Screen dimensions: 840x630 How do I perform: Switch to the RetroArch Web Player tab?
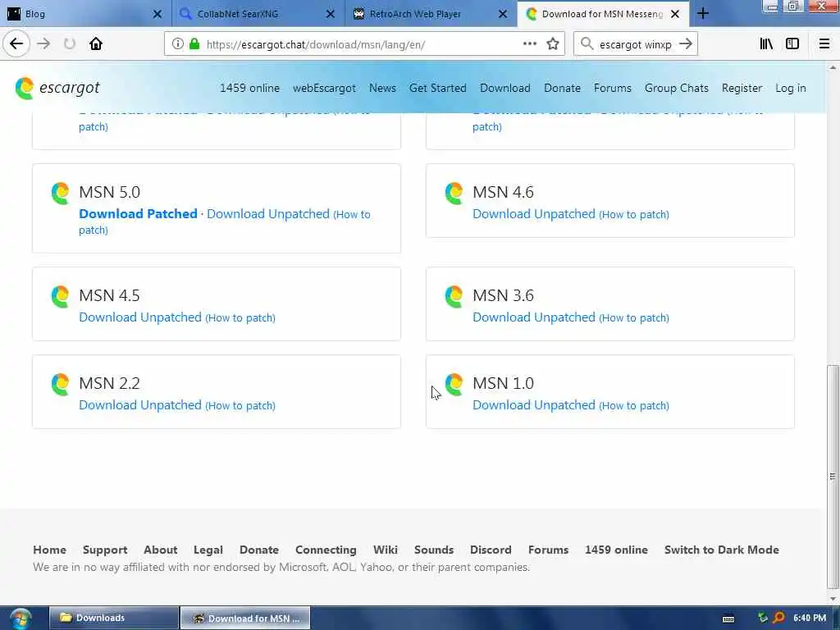pos(431,14)
